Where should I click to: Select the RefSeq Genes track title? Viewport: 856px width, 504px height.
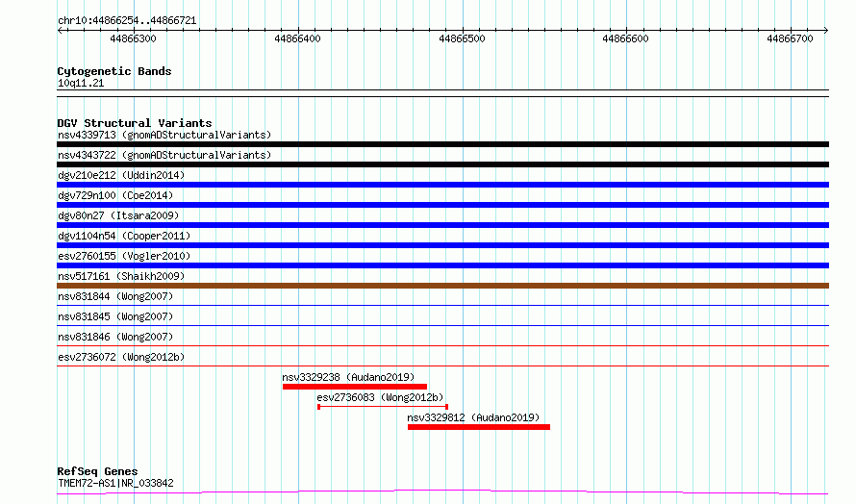pos(97,471)
